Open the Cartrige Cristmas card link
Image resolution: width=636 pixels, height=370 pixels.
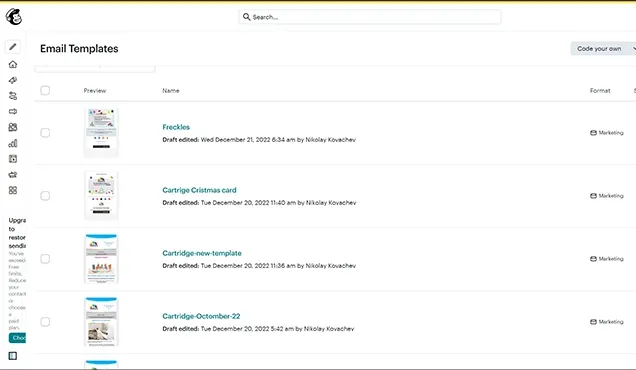(x=199, y=190)
